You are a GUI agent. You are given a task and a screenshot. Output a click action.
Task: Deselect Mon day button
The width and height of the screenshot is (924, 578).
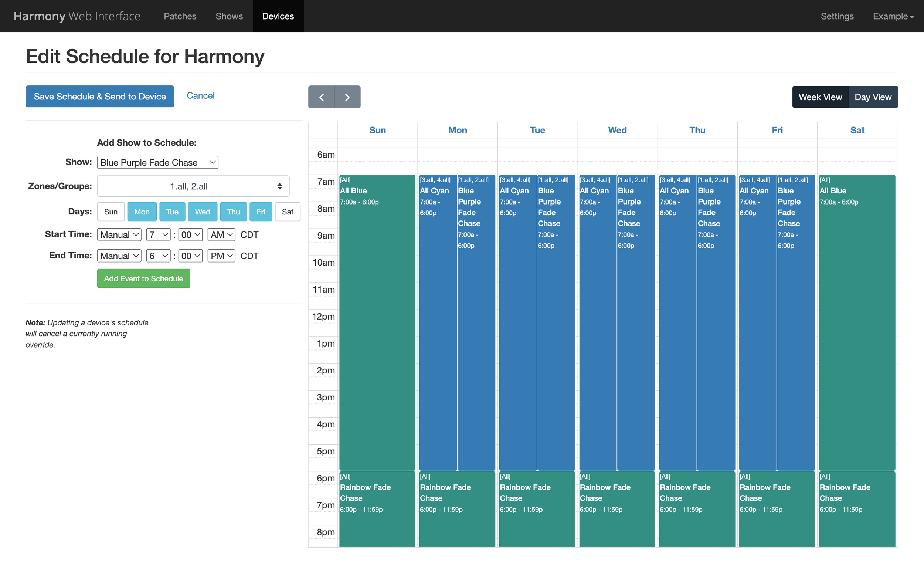coord(142,212)
